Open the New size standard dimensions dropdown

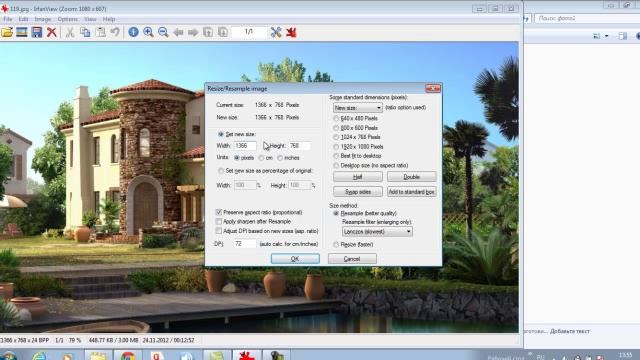[358, 108]
